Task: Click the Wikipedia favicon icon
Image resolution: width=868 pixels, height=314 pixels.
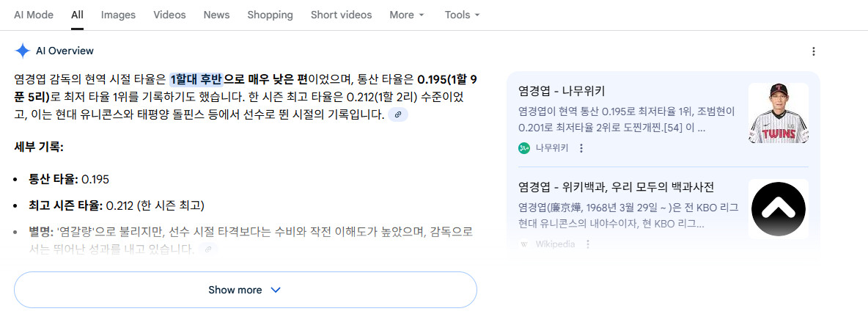Action: click(x=524, y=244)
